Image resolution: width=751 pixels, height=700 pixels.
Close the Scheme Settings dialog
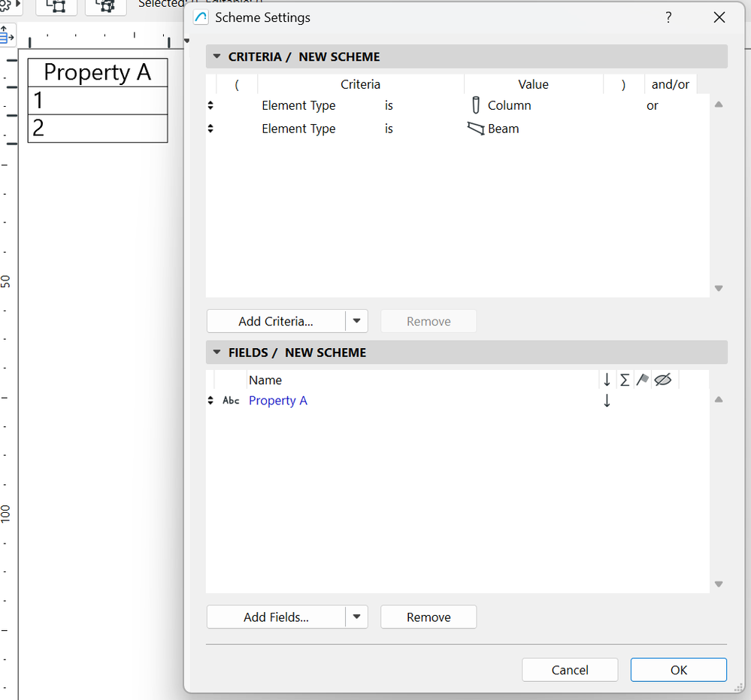719,18
